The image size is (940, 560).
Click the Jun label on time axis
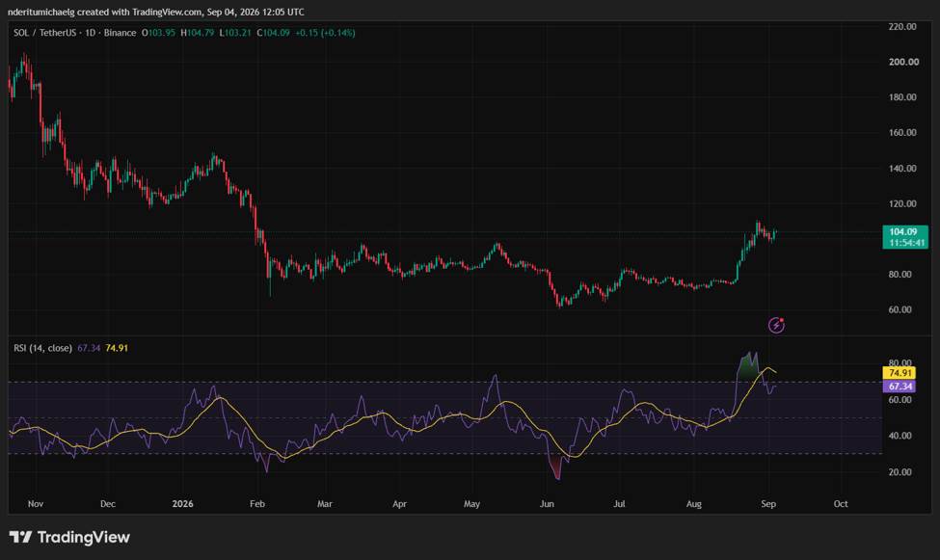[x=547, y=504]
